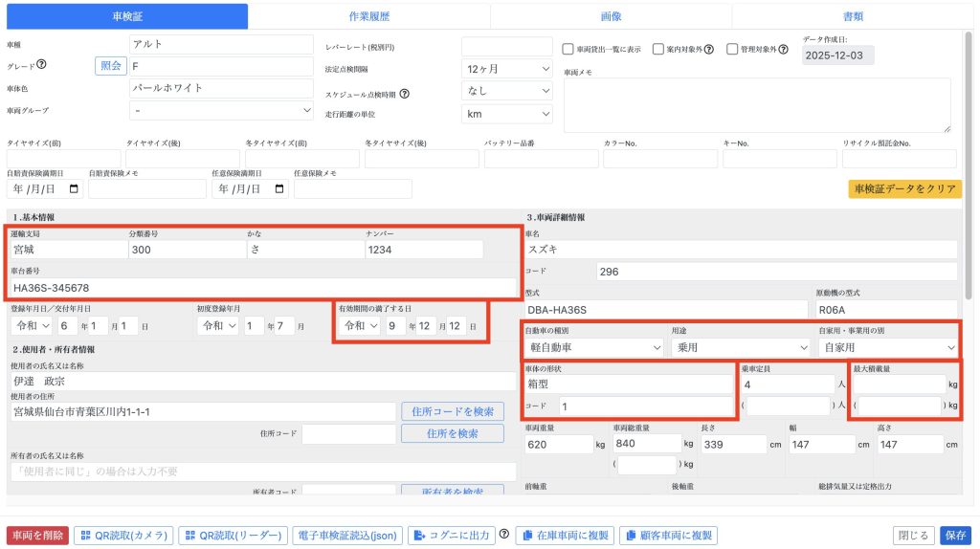Image resolution: width=980 pixels, height=549 pixels.
Task: Open calendar picker for 任意保険満期日
Action: tap(279, 188)
